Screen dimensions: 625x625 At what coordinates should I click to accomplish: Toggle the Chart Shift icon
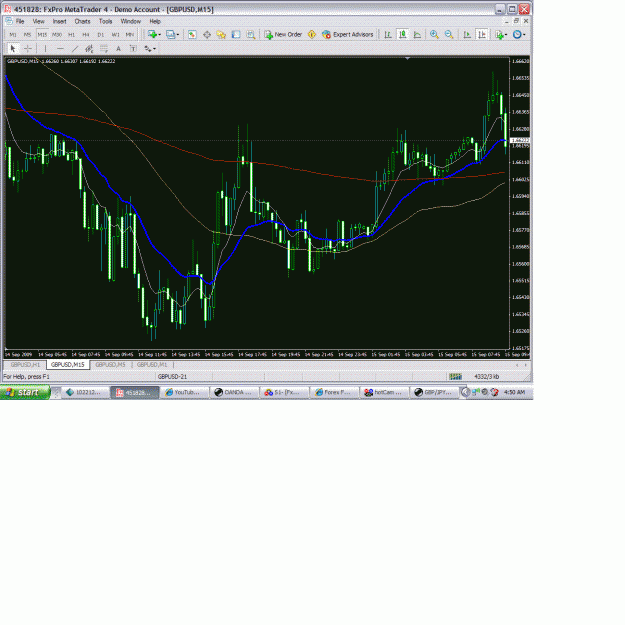tap(482, 35)
